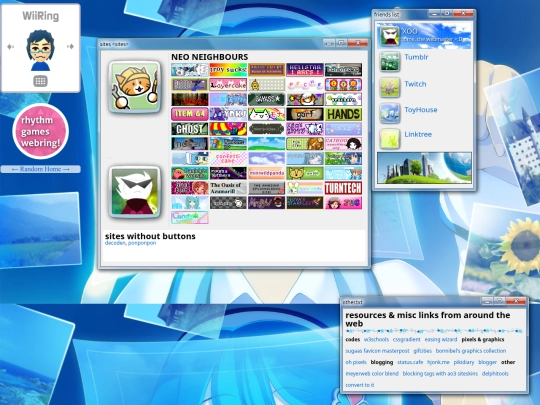Open the Linktree icon in friends list

390,138
